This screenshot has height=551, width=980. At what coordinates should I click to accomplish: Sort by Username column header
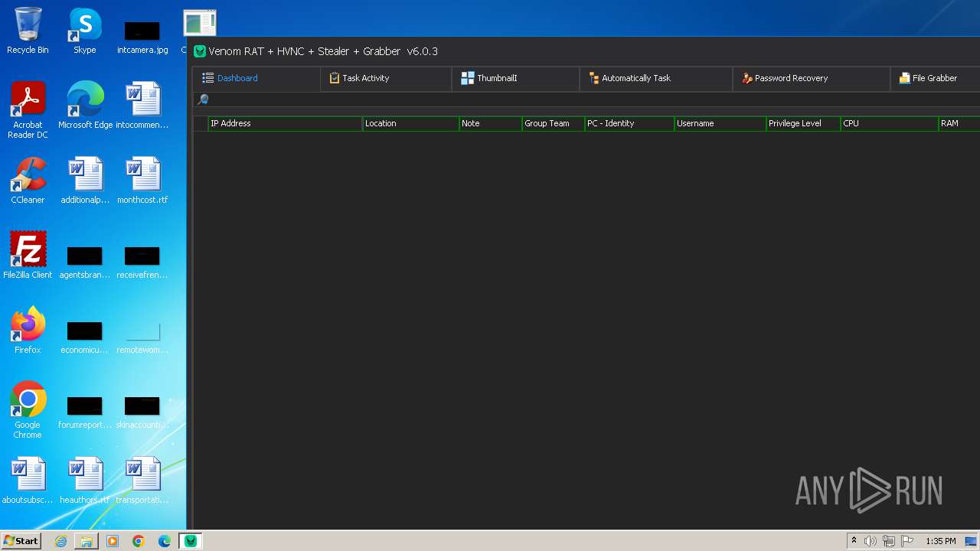720,123
